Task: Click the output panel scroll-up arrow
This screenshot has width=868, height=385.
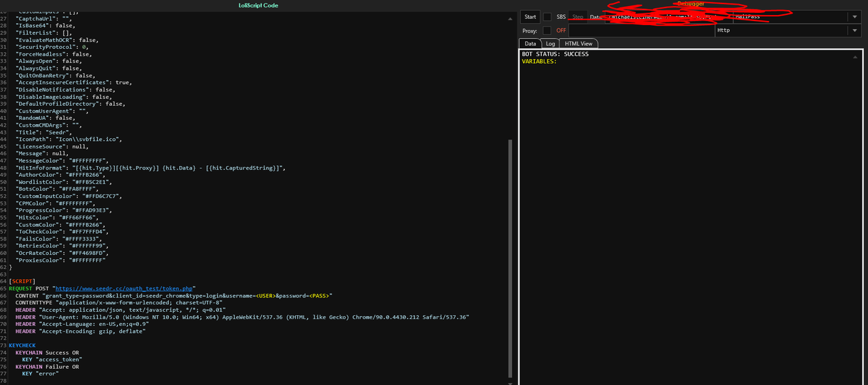Action: [856, 58]
